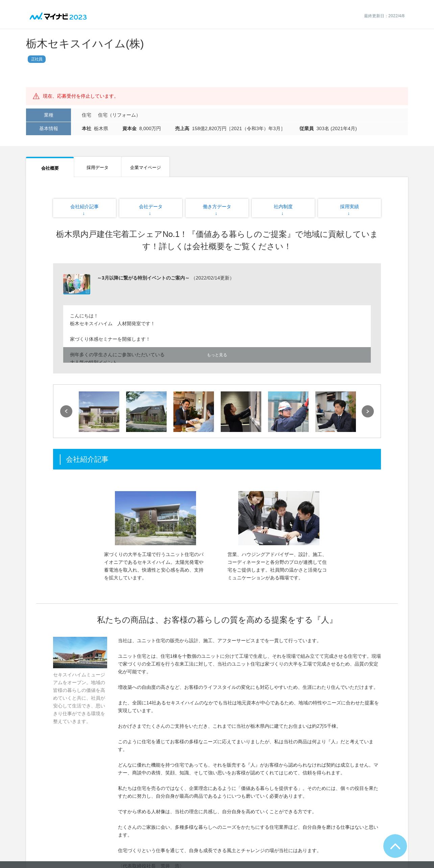The height and width of the screenshot is (868, 434).
Task: Click the caption beginning 家づくりの大半を工場で行う
Action: (x=154, y=566)
